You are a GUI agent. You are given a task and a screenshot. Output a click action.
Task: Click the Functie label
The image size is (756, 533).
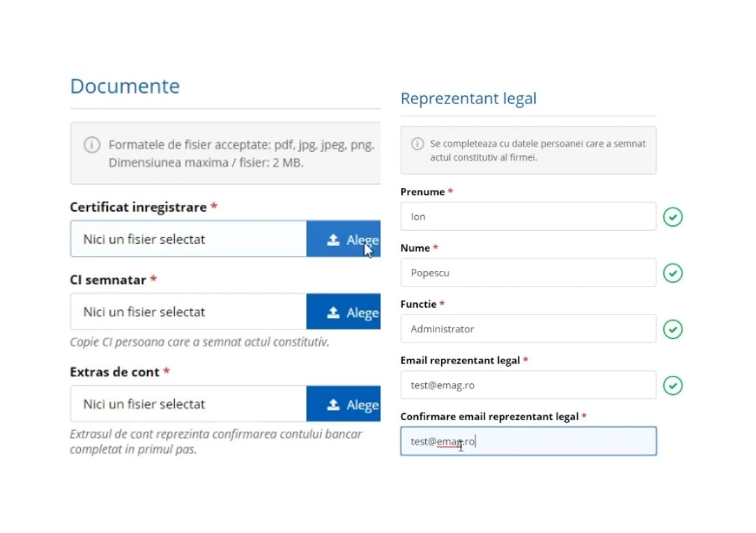(418, 304)
